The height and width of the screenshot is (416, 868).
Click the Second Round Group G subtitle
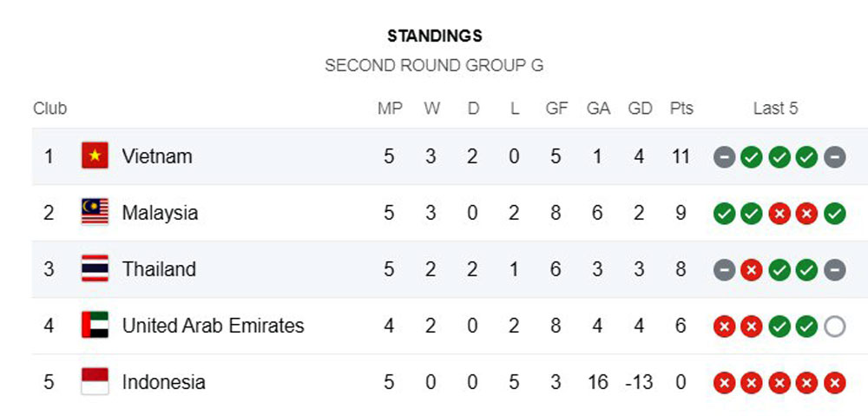tap(434, 66)
